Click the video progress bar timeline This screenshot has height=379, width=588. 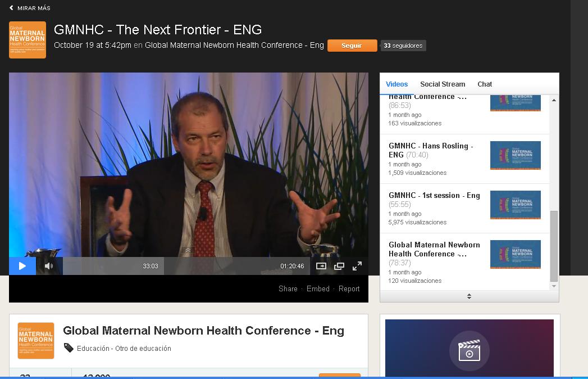pos(186,266)
